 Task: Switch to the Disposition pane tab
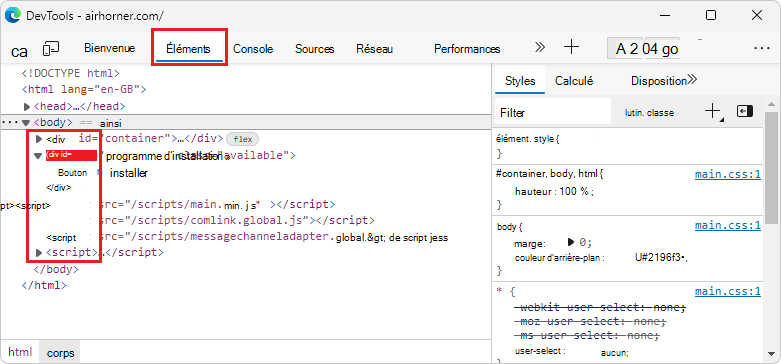(x=659, y=81)
